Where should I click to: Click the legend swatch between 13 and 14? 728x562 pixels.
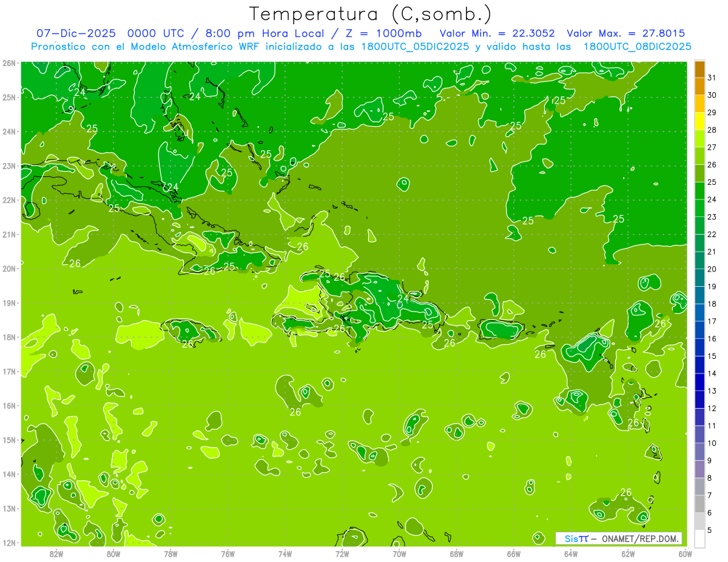699,382
